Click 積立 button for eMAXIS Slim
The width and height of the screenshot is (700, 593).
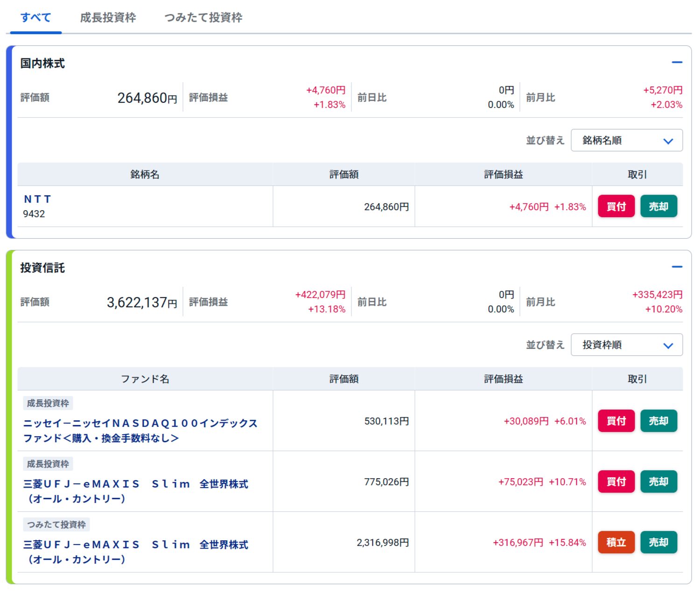coord(616,542)
